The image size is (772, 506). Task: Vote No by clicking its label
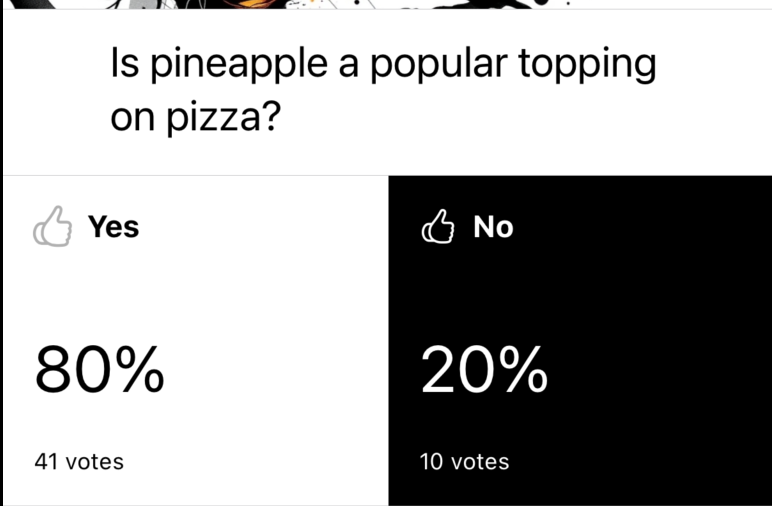493,228
